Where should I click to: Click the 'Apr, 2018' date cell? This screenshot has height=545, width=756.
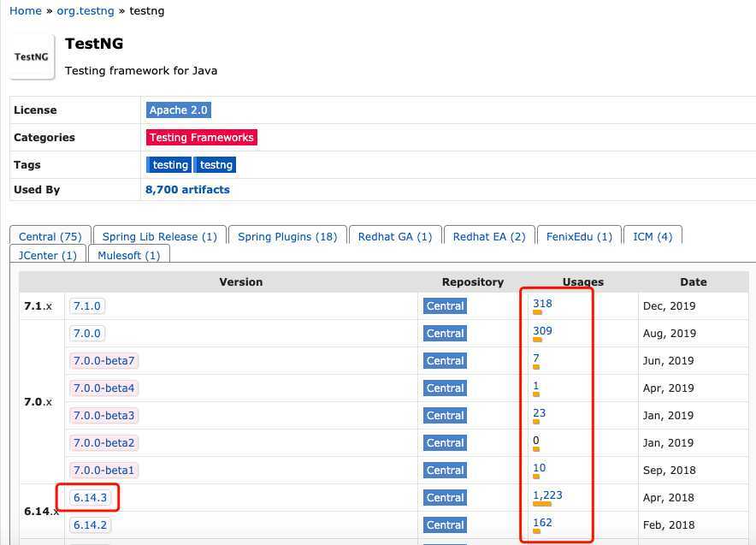click(x=668, y=497)
